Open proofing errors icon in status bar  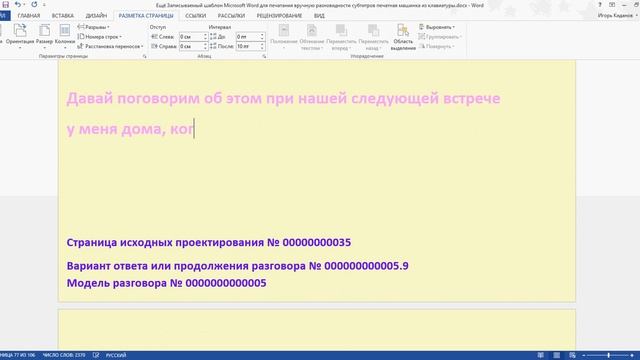tap(96, 355)
